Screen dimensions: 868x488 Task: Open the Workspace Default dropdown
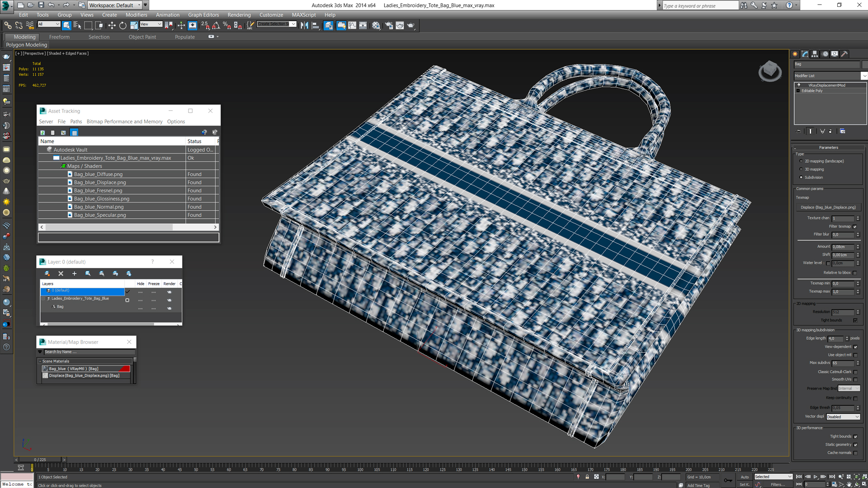click(x=114, y=5)
